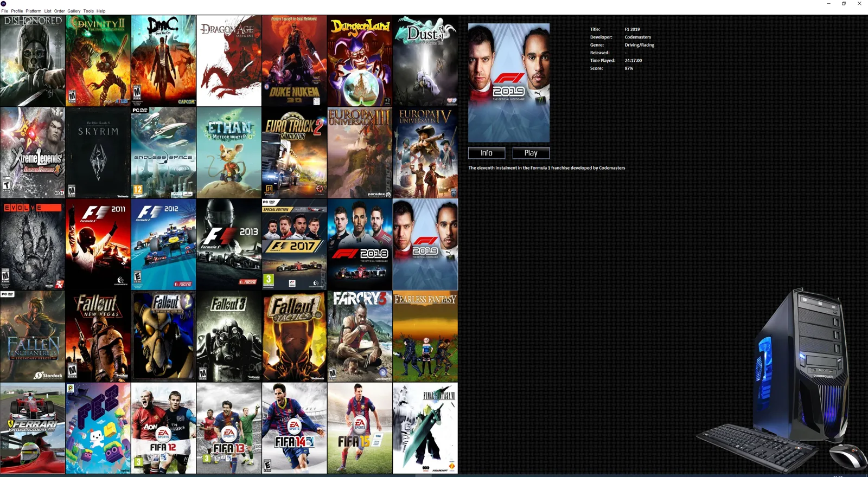Viewport: 868px width, 477px height.
Task: Select the Evolve game cover
Action: click(33, 244)
